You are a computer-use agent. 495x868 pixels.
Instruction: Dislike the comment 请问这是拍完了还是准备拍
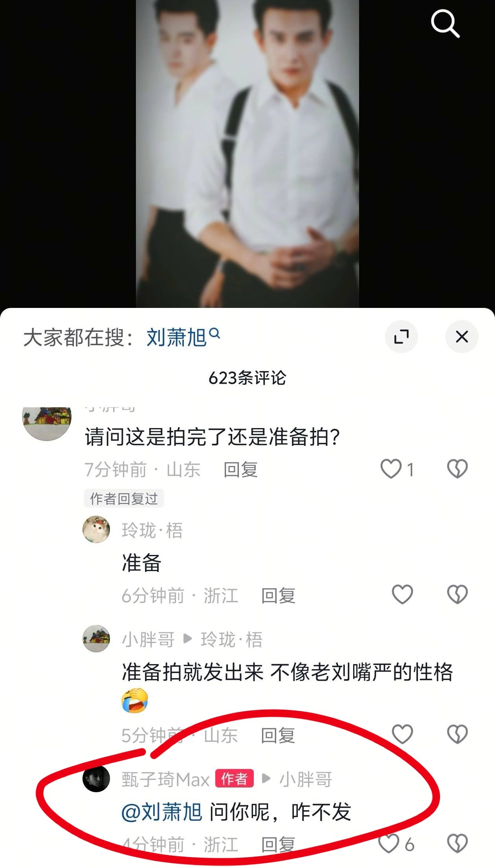(x=458, y=469)
